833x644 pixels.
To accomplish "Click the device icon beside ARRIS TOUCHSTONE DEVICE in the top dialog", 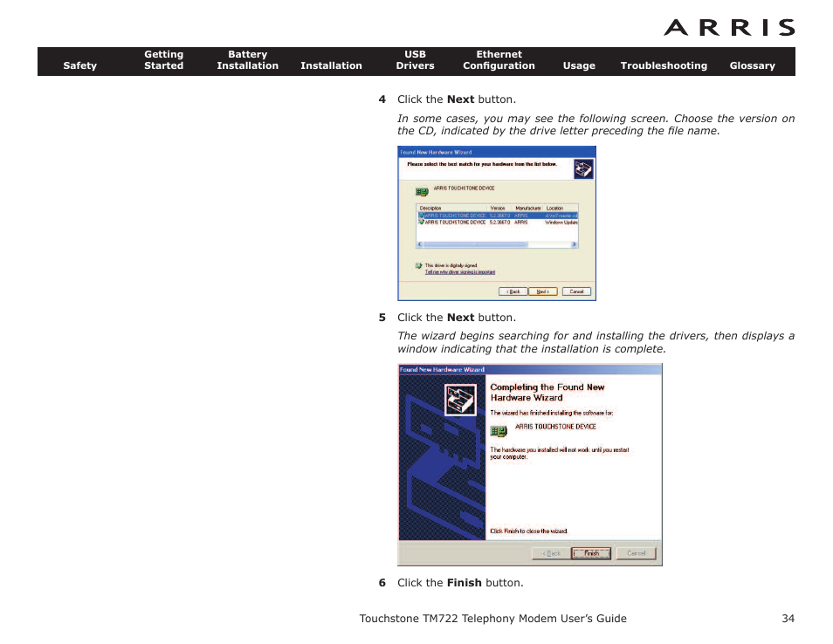I will coord(422,192).
